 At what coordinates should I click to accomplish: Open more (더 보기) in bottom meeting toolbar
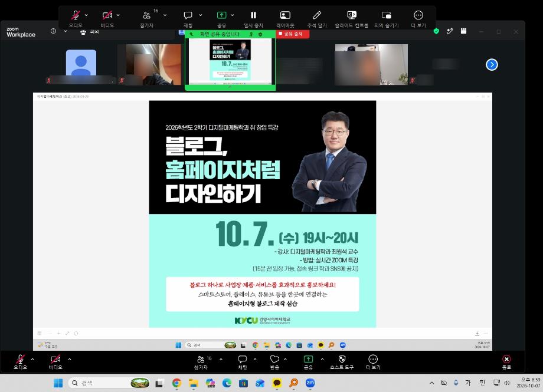pyautogui.click(x=373, y=362)
